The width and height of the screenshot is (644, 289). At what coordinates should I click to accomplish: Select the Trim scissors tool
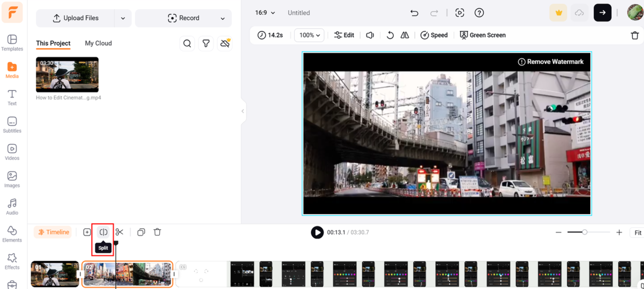pyautogui.click(x=120, y=232)
